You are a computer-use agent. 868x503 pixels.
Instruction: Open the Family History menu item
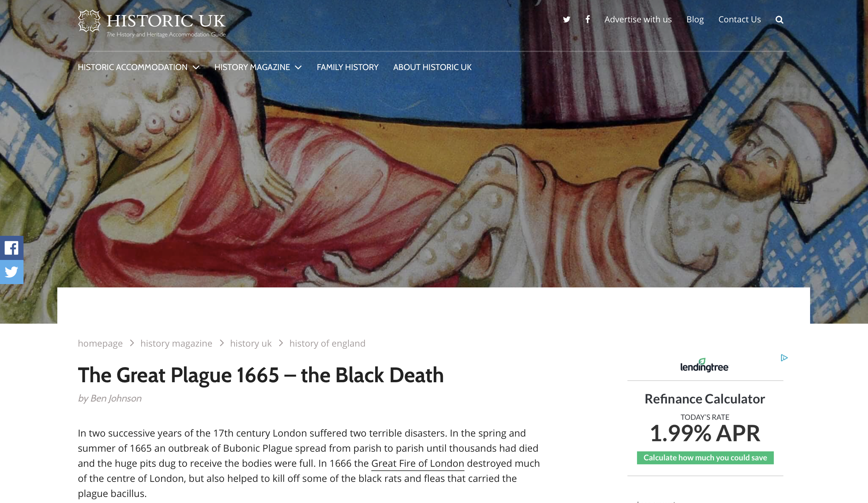[347, 67]
